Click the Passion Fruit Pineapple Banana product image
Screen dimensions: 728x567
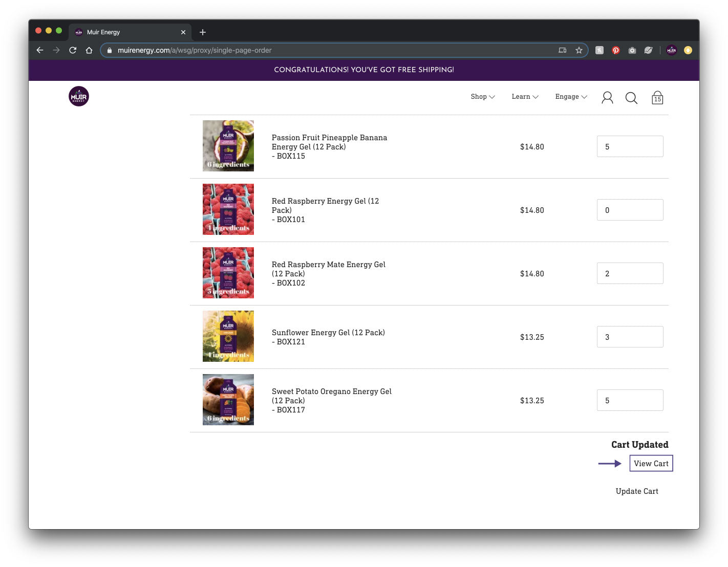pos(228,146)
